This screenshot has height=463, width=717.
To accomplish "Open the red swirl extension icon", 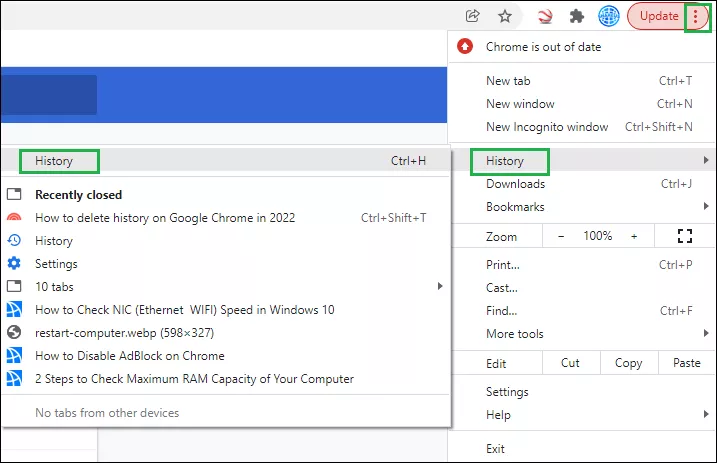I will 544,16.
